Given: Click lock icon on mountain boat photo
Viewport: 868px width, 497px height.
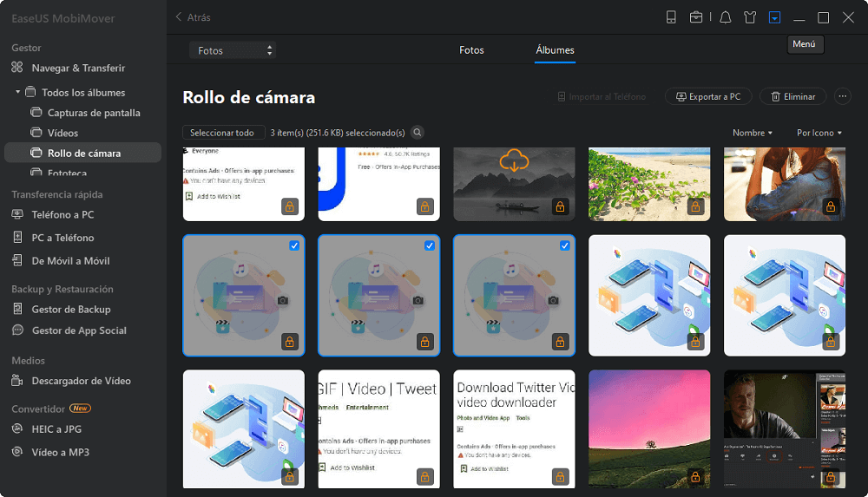Looking at the screenshot, I should coord(560,207).
